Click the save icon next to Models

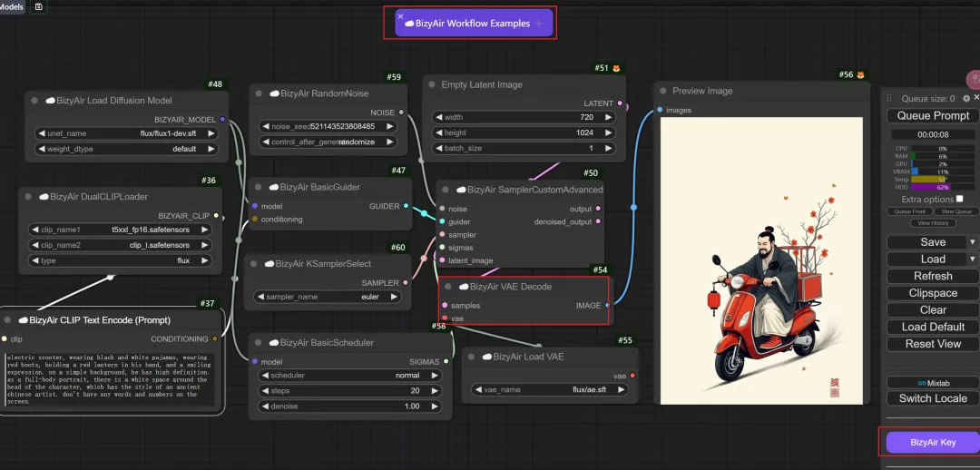click(38, 7)
